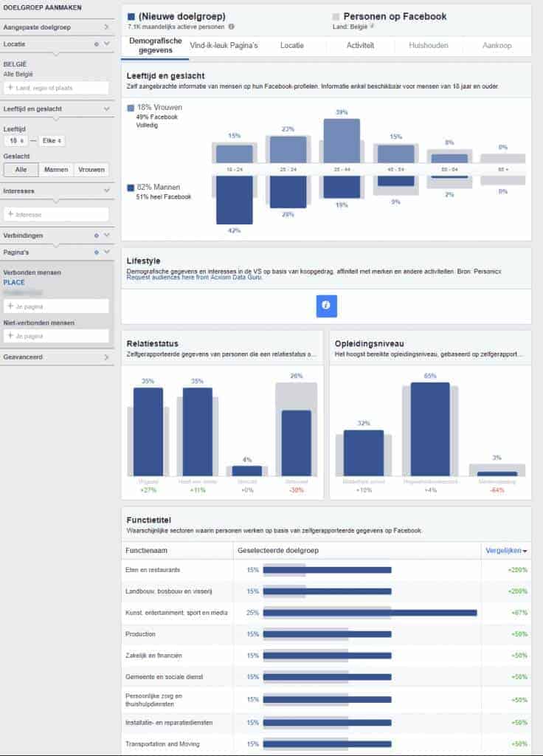Select Vrouwen gender option
Viewport: 543px width, 756px height.
(91, 170)
